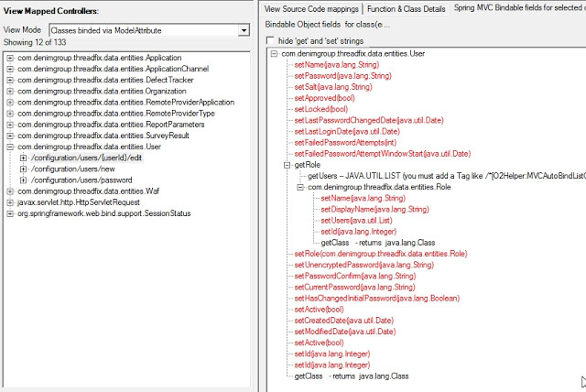Expand the entities.Application tree node
Screen dimensions: 586x392
click(10, 59)
